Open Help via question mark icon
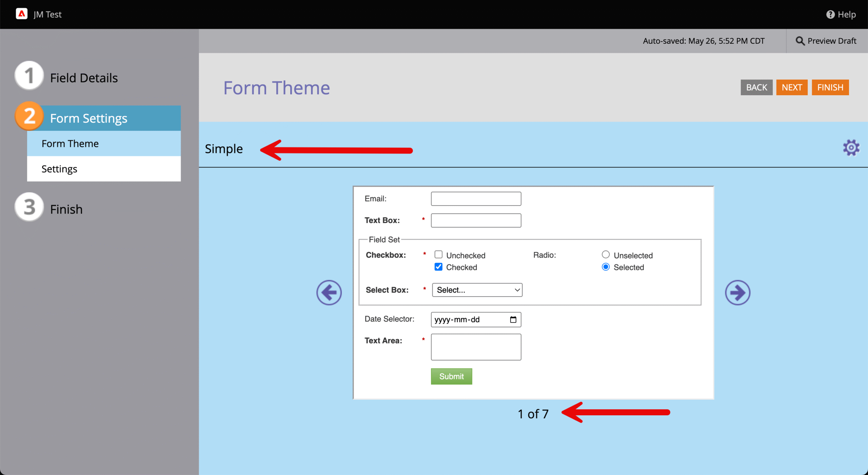Image resolution: width=868 pixels, height=475 pixels. point(830,14)
